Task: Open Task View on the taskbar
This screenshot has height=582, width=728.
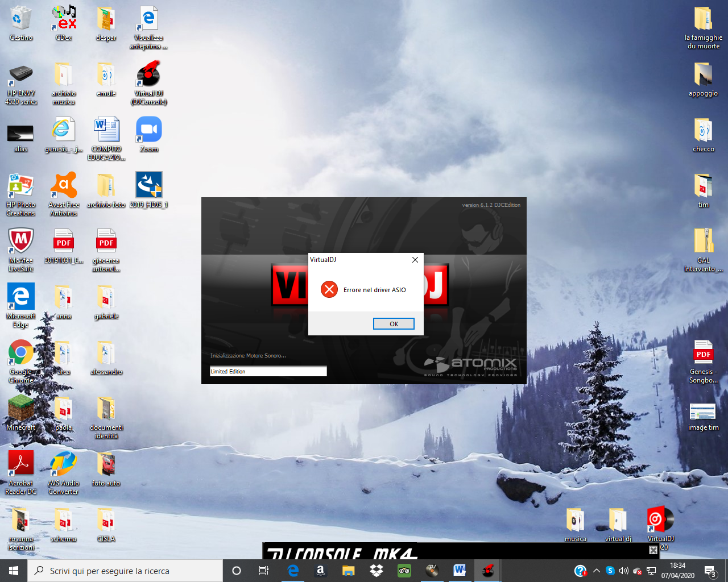Action: pyautogui.click(x=264, y=571)
